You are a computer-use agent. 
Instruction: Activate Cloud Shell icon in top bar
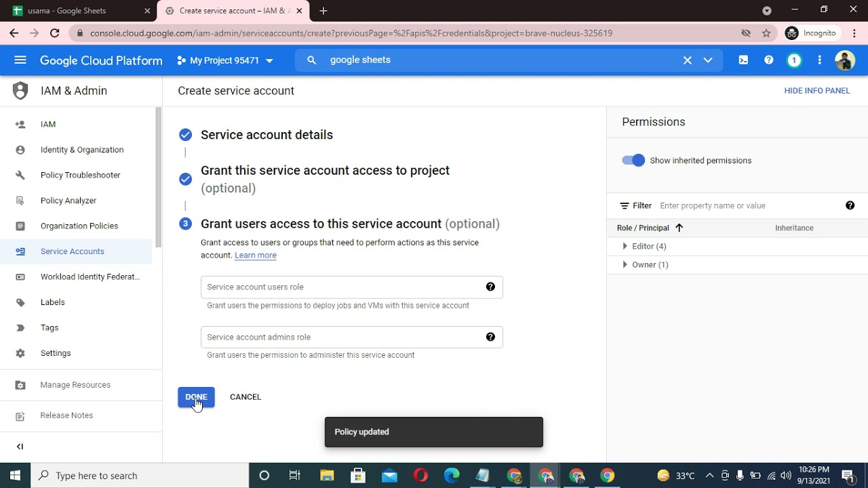click(743, 60)
